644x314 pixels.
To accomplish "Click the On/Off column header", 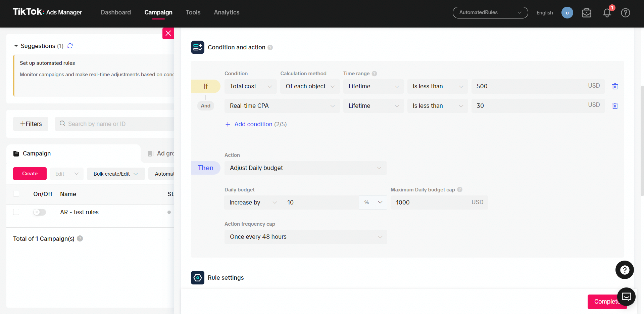I will (x=43, y=194).
